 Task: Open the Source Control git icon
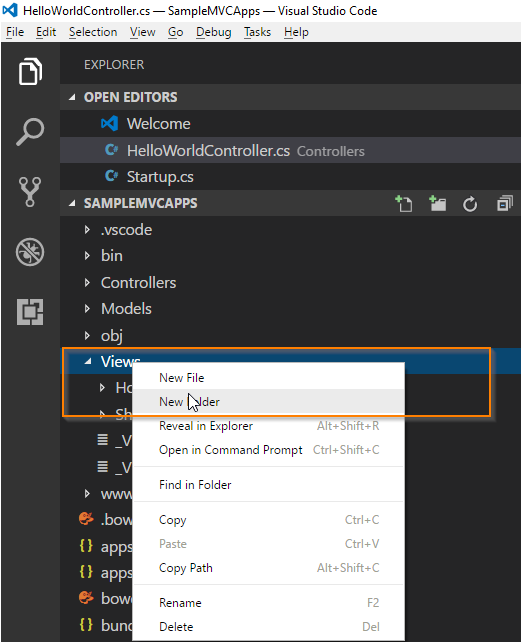[30, 192]
